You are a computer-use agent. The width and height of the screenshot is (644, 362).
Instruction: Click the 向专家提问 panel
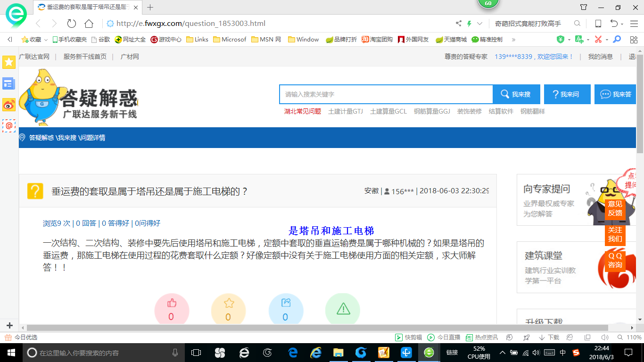point(576,200)
